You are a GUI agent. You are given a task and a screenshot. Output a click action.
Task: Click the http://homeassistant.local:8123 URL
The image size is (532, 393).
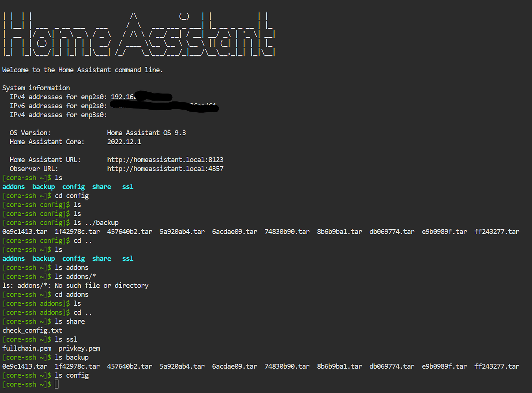[x=165, y=160]
